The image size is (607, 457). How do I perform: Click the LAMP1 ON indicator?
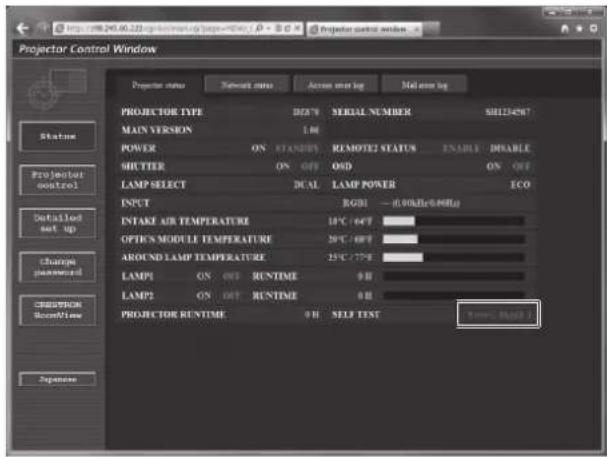pyautogui.click(x=204, y=276)
